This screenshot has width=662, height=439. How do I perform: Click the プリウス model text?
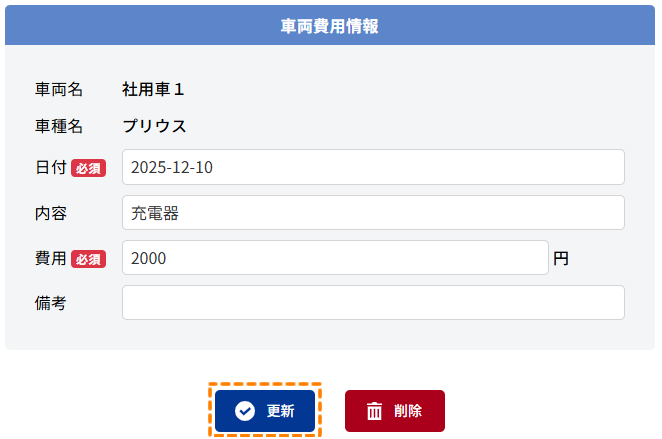click(154, 126)
